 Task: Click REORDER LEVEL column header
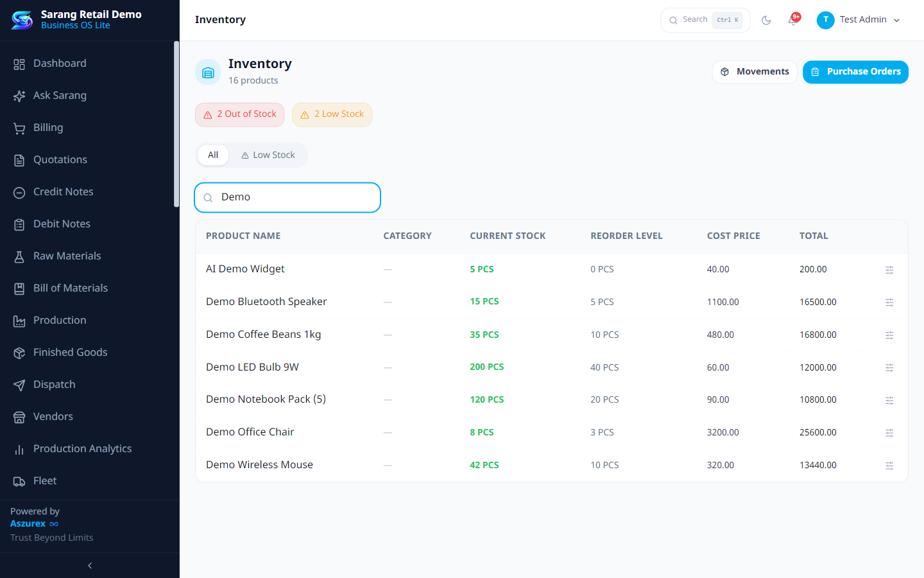pyautogui.click(x=626, y=236)
